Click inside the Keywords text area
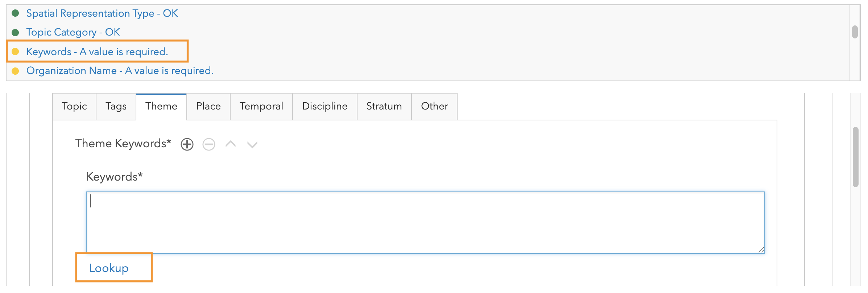This screenshot has height=293, width=868. pos(425,222)
